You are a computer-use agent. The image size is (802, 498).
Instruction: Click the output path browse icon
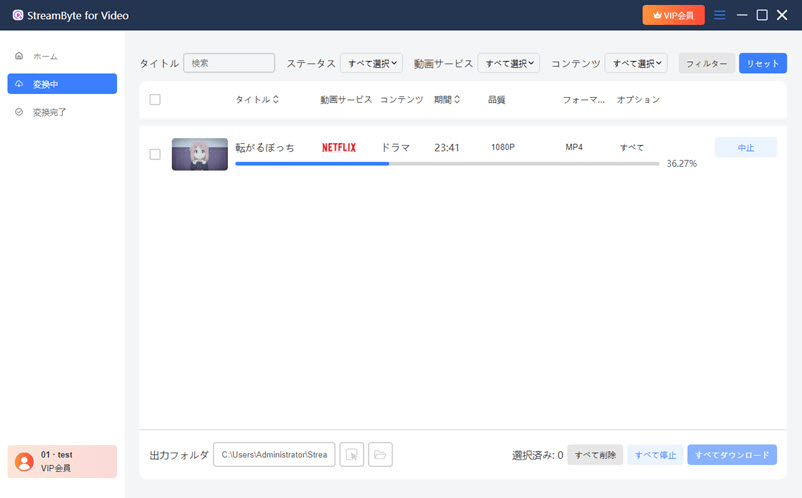[351, 455]
